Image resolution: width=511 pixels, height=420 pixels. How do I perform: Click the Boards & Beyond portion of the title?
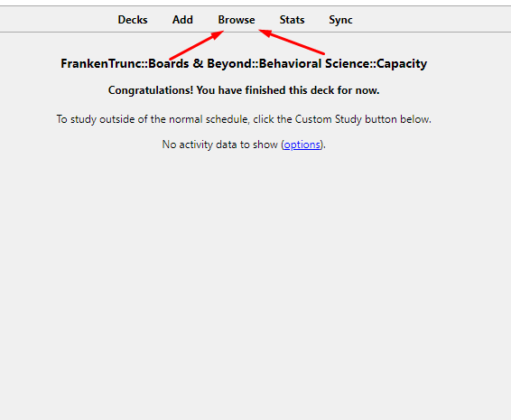pyautogui.click(x=200, y=63)
